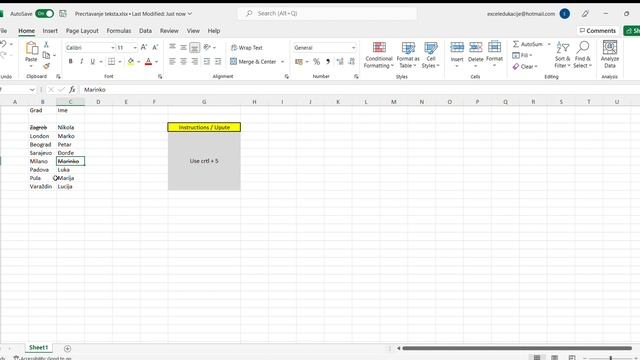Toggle Wrap Text
The image size is (640, 360).
(x=247, y=48)
